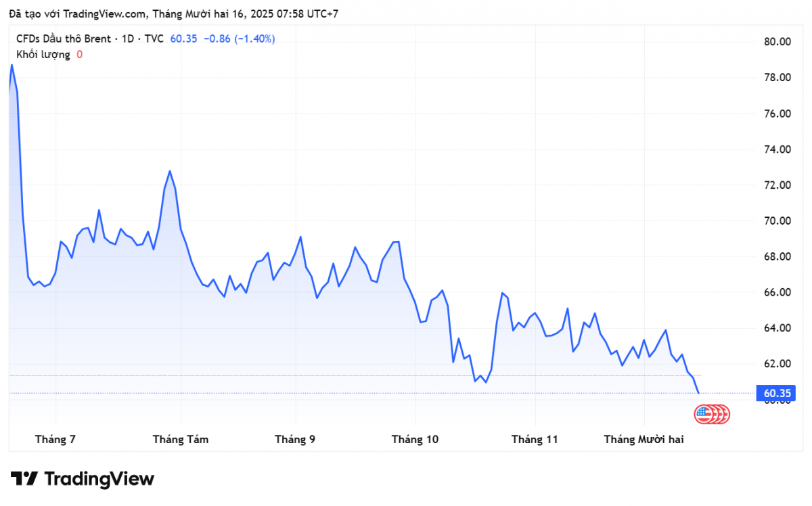Click the TradingView logo icon at bottom left
This screenshot has width=812, height=506.
click(24, 479)
